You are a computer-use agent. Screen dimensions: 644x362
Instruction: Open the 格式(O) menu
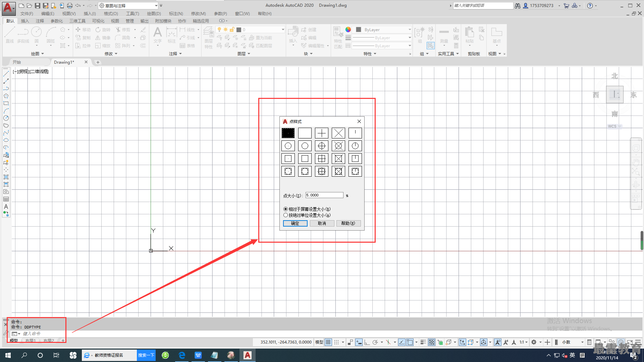[111, 14]
